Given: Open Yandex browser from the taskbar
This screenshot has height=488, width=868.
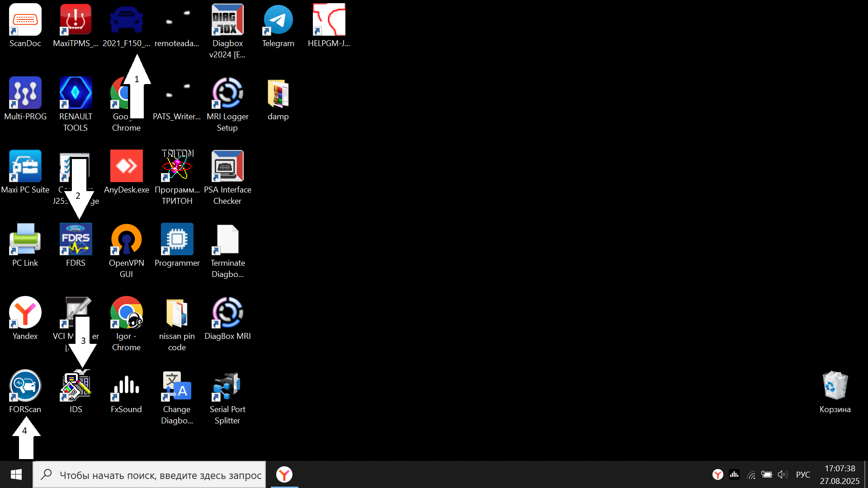Looking at the screenshot, I should pos(284,474).
